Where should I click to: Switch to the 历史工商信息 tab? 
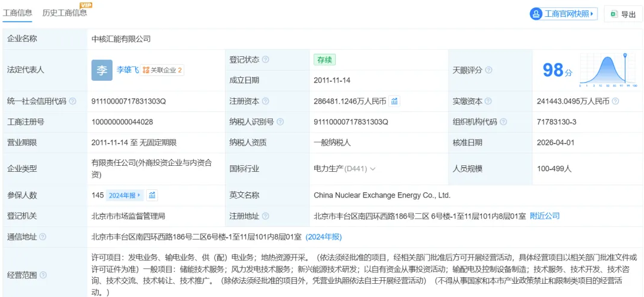coord(65,13)
